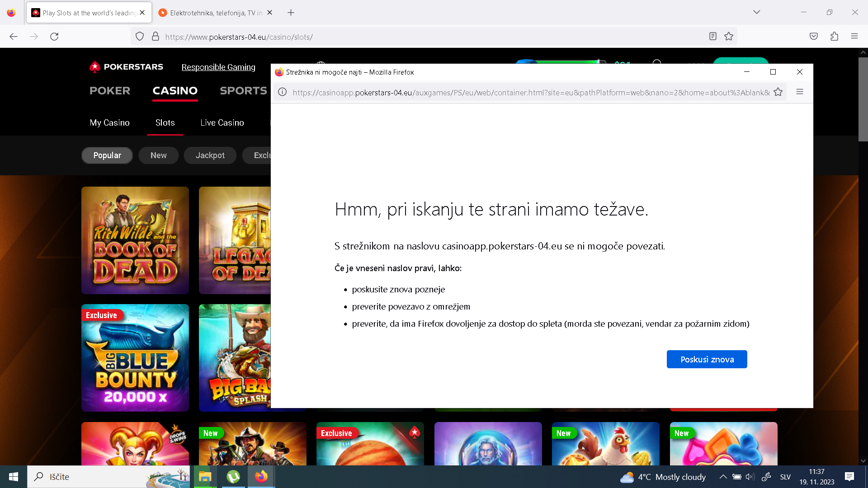868x488 pixels.
Task: Click the SLV language indicator
Action: 785,477
